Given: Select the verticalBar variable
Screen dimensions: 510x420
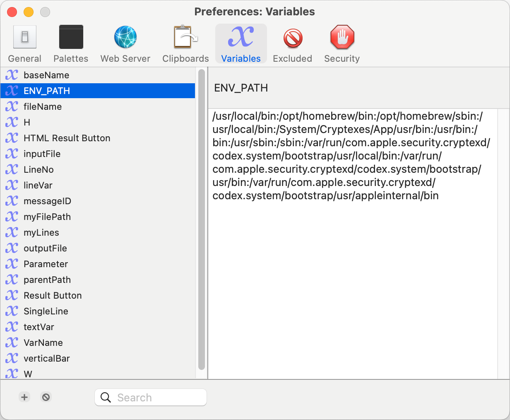Looking at the screenshot, I should coord(47,358).
